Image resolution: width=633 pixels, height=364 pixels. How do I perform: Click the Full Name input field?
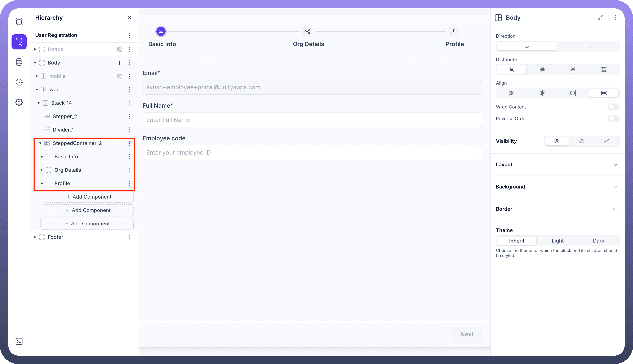[312, 120]
